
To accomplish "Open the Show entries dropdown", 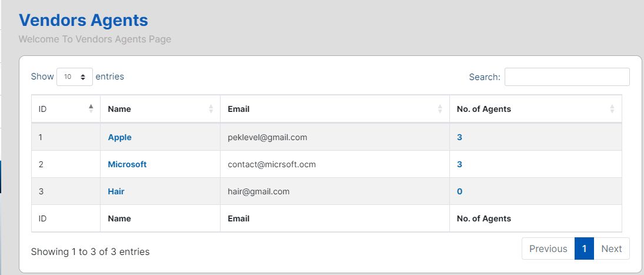I will (75, 77).
